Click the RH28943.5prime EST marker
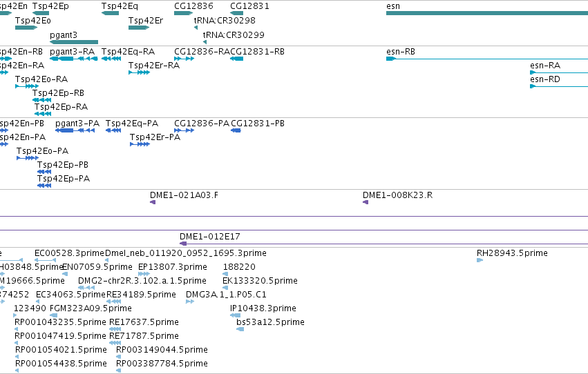Viewport: 588px width, 374px height. tap(480, 260)
